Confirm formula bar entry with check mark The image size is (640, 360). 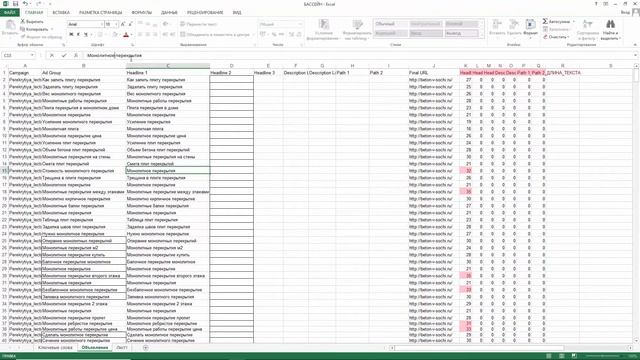pos(64,56)
